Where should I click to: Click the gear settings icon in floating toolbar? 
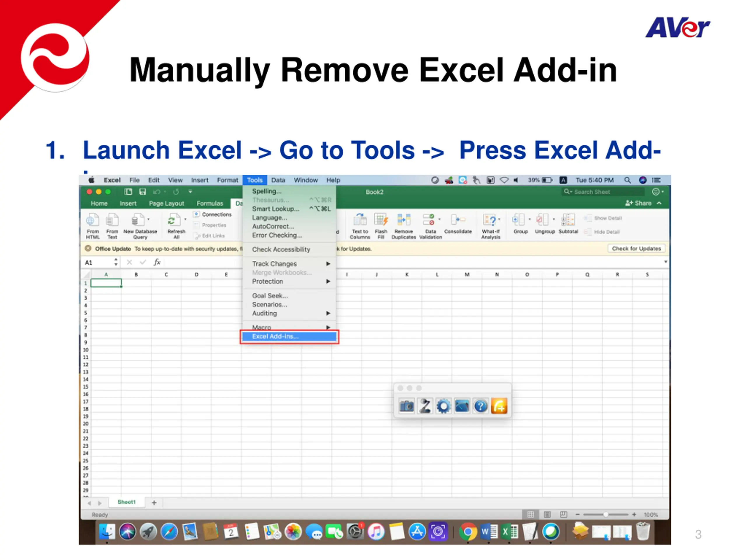click(444, 406)
